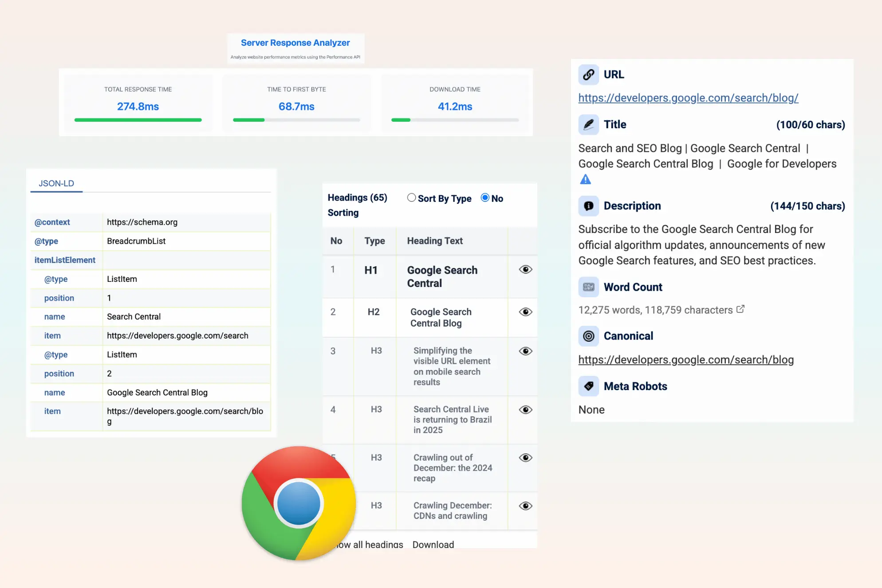Viewport: 882px width, 588px height.
Task: Click the Server Response Analyzer title
Action: (295, 43)
